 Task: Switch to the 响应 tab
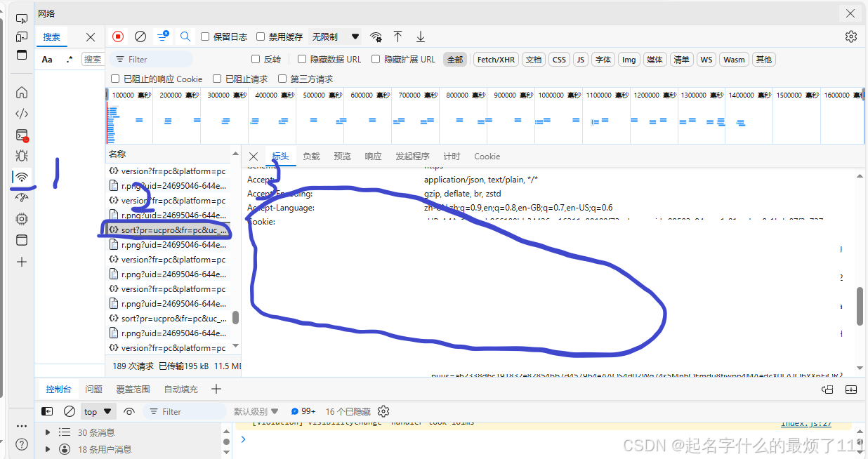pyautogui.click(x=373, y=157)
